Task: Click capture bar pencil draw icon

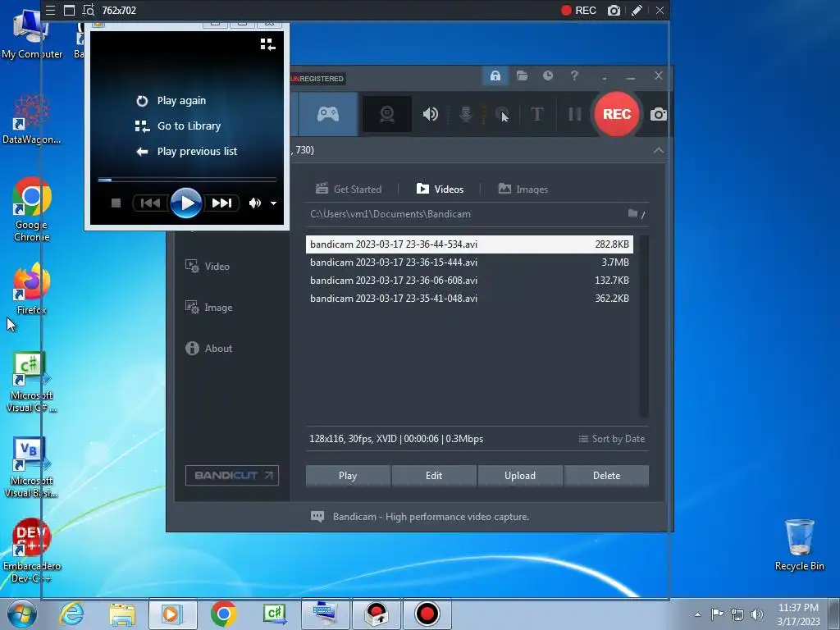Action: pyautogui.click(x=637, y=11)
